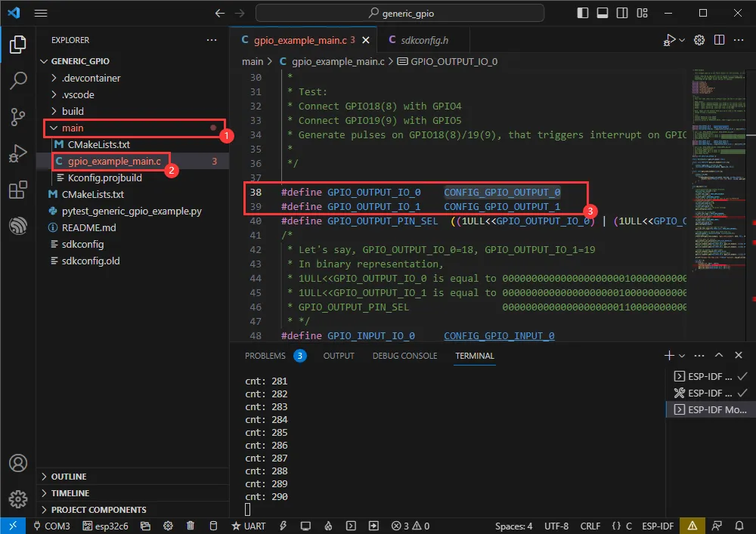Image resolution: width=756 pixels, height=534 pixels.
Task: Toggle panel maximize with the chevron
Action: [x=719, y=355]
